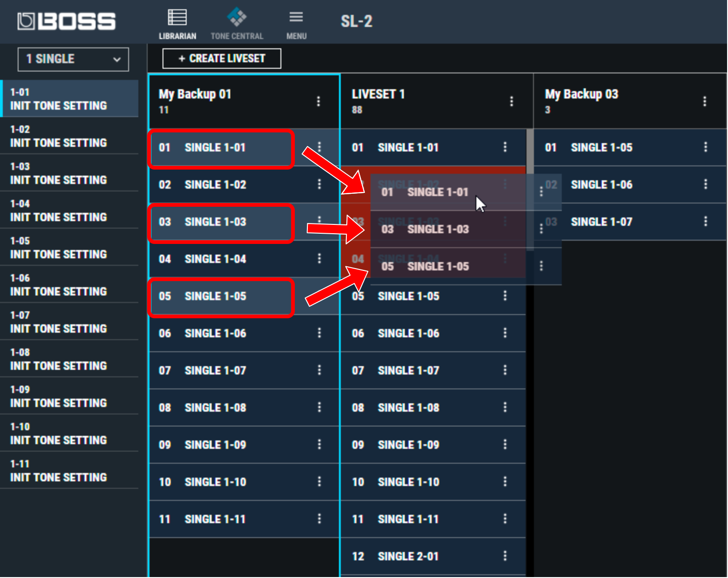
Task: Open options for LIVESET 1 SINGLE 1-06
Action: (505, 333)
